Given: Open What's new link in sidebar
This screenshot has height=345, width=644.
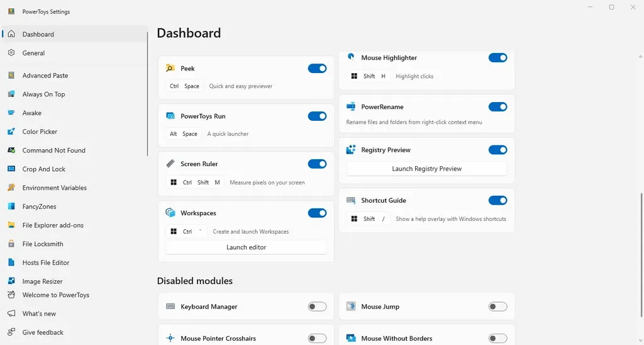Looking at the screenshot, I should click(74, 314).
